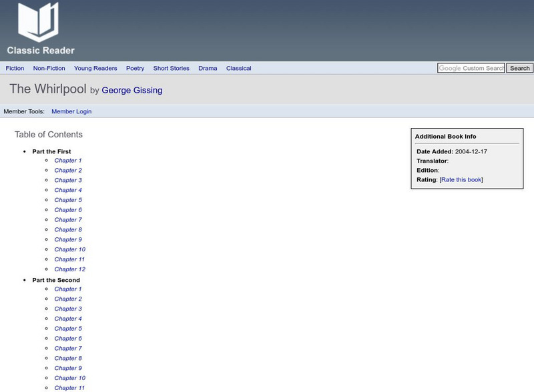Go to Young Readers section
This screenshot has width=534, height=392.
point(95,68)
